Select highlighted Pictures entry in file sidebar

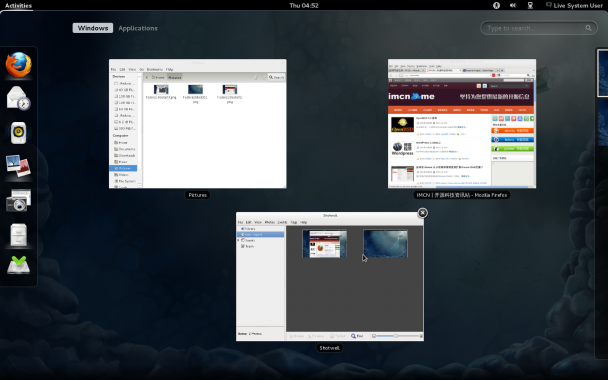coord(123,168)
